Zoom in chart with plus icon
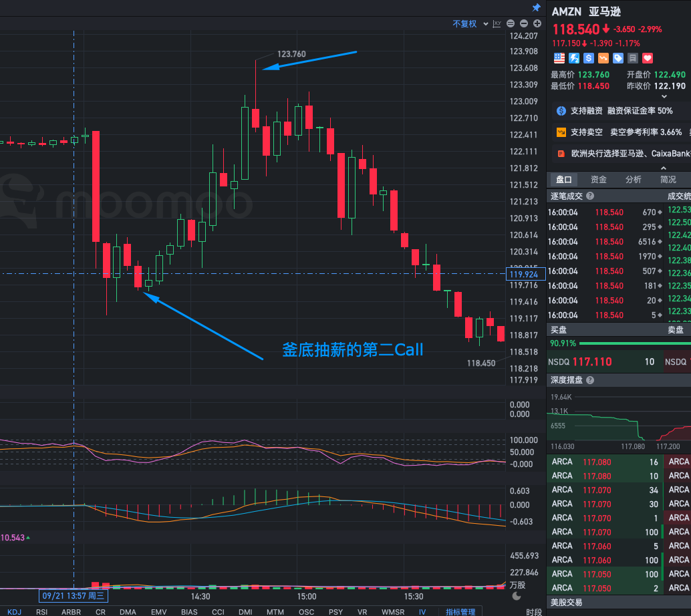Image resolution: width=691 pixels, height=616 pixels. 537,23
